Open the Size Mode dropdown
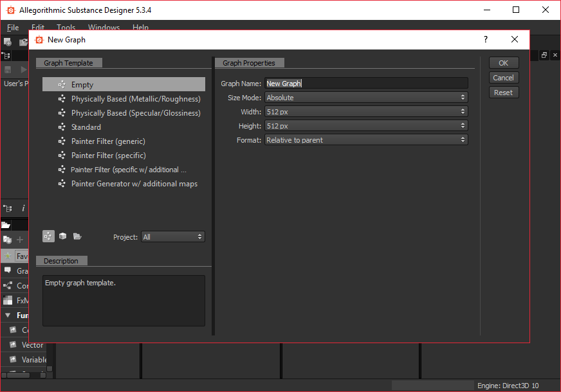 366,98
